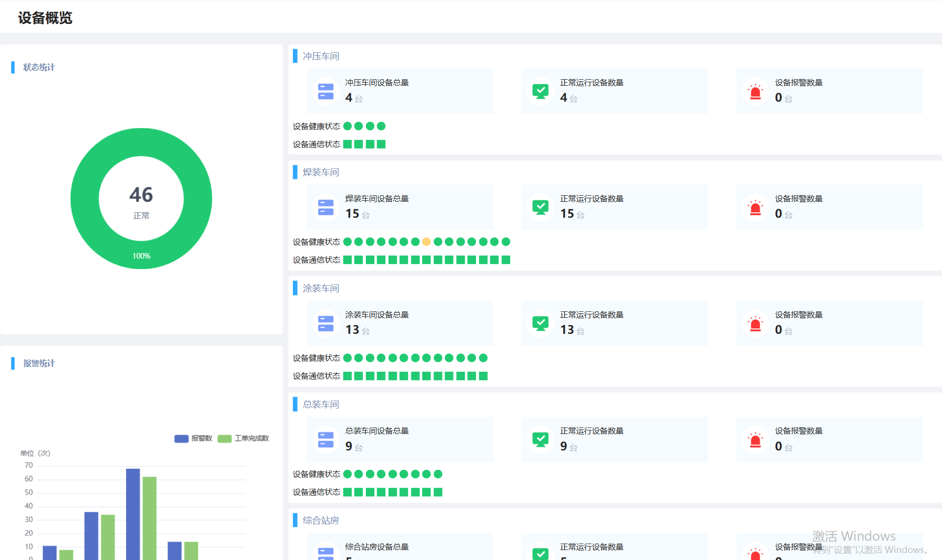Screen dimensions: 942x560
Task: Select the 冲压车间 section heading
Action: tap(320, 56)
